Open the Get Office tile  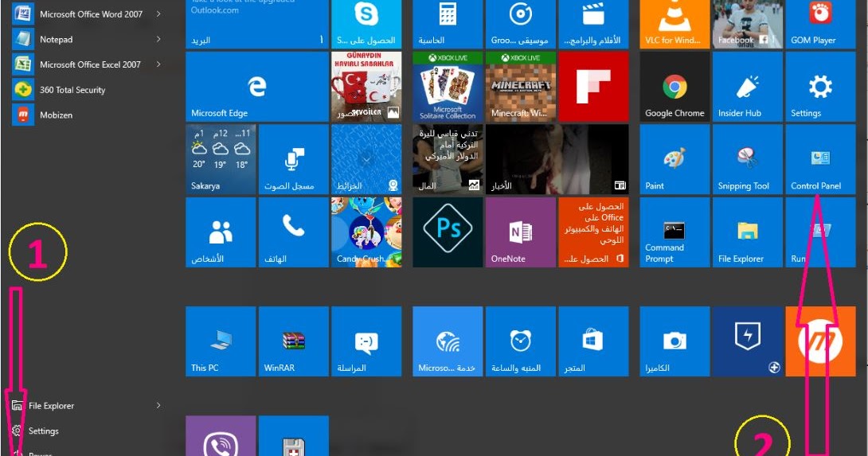[593, 232]
